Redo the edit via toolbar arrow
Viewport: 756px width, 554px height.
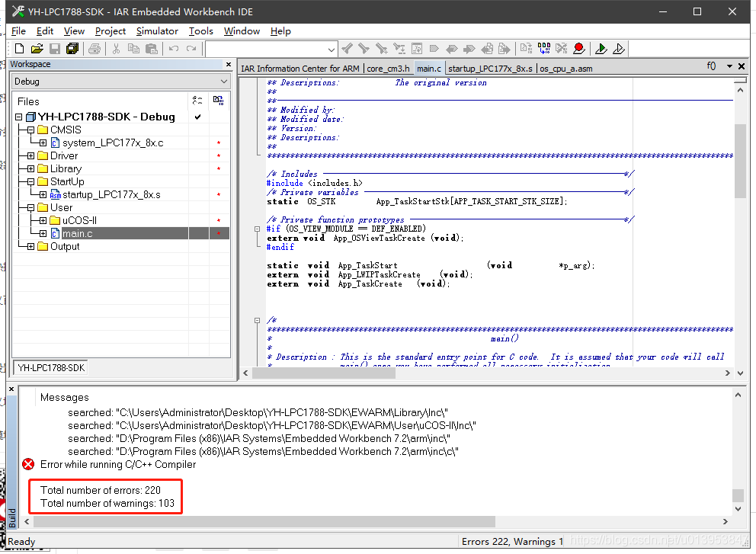pos(192,49)
